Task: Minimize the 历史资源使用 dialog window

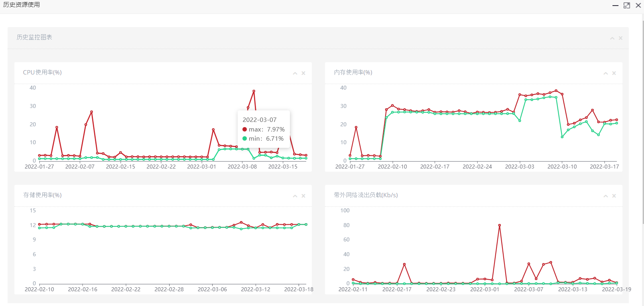Action: tap(615, 6)
